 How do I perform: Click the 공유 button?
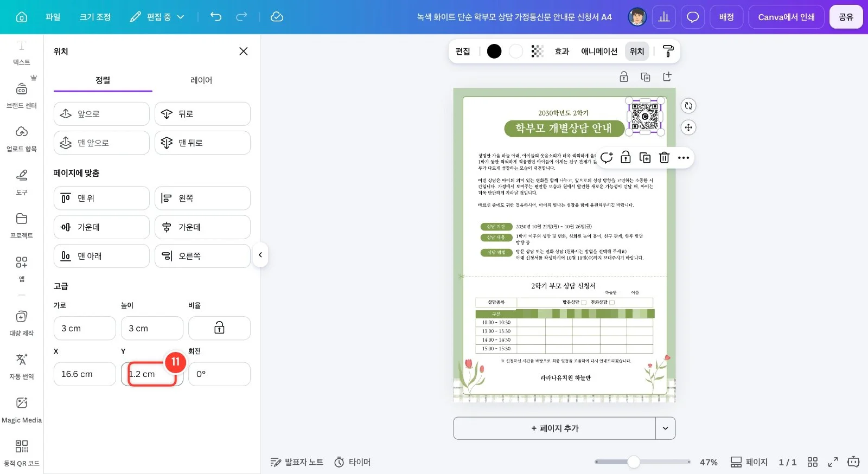pyautogui.click(x=846, y=17)
